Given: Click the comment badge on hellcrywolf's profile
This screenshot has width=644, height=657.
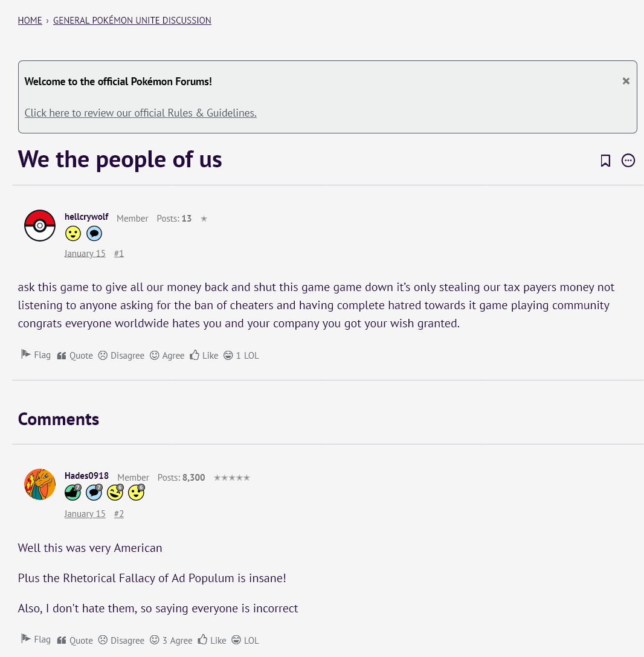Looking at the screenshot, I should [94, 233].
